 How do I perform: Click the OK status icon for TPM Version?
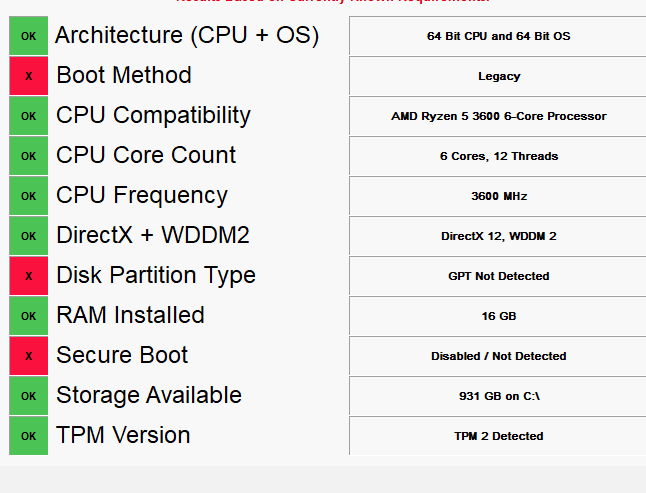pyautogui.click(x=28, y=435)
